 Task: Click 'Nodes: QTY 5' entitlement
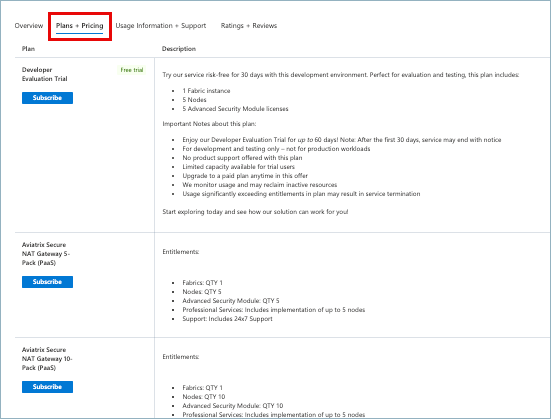pos(202,292)
